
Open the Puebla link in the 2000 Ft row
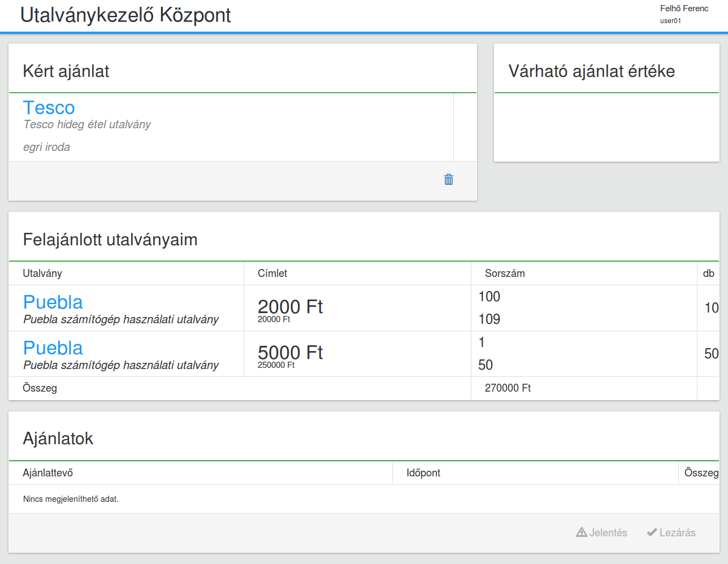[53, 302]
